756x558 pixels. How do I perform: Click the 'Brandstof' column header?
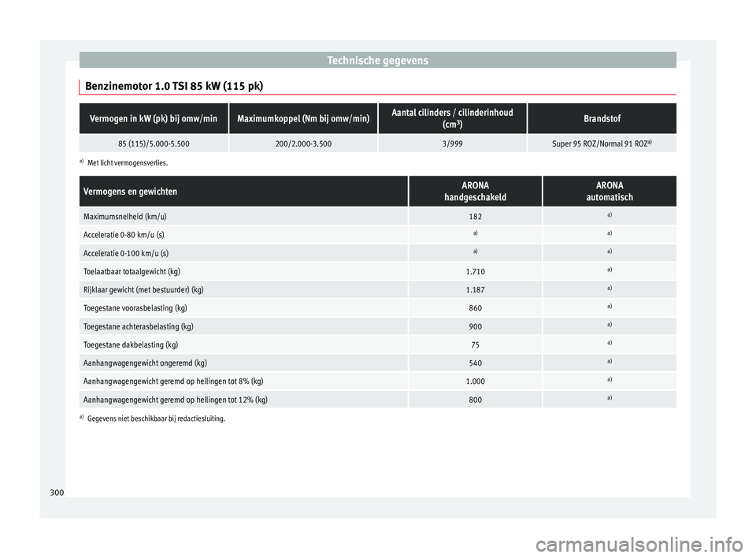pos(602,119)
